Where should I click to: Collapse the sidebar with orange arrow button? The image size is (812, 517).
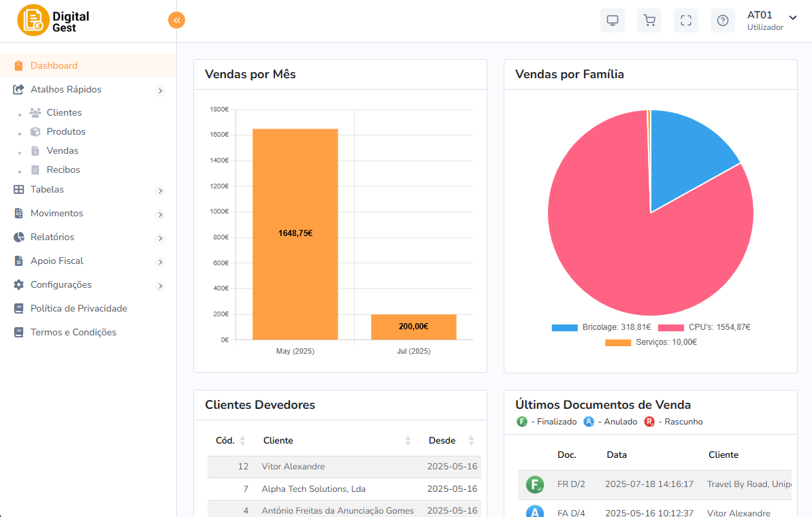176,20
